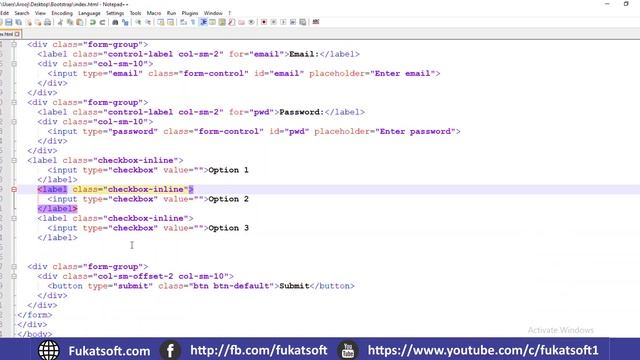Start macro recording with the red dot
The image size is (640, 360).
click(x=264, y=22)
